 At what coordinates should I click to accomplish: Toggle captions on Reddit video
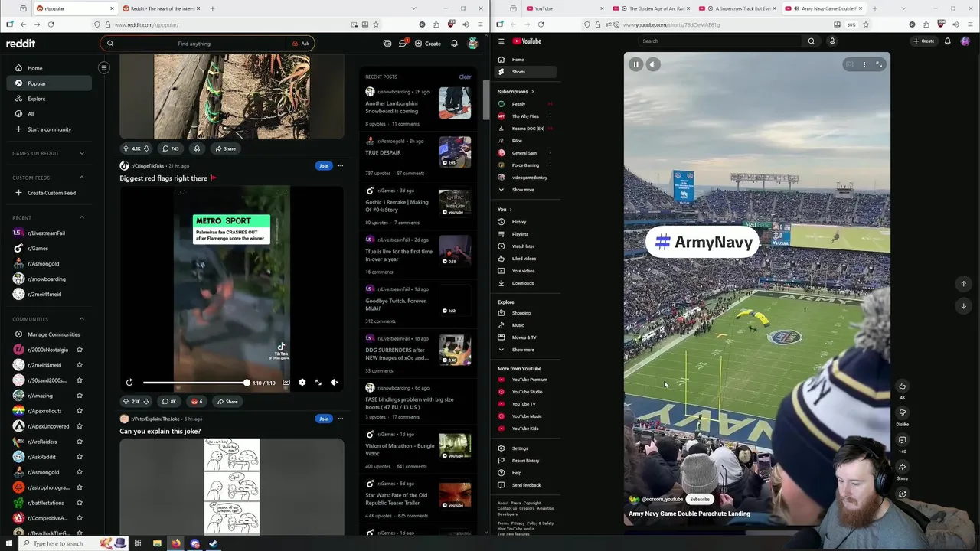[286, 383]
